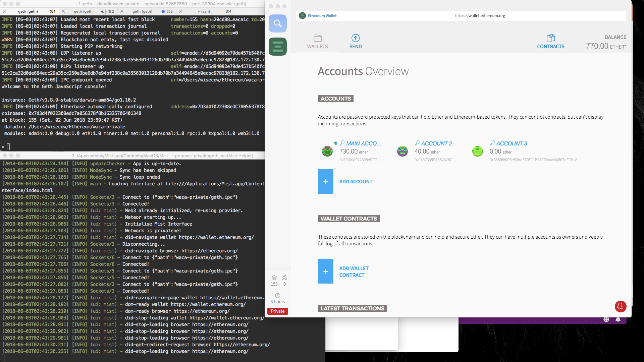This screenshot has width=644, height=362.
Task: Switch to the third geth terminal tab
Action: [143, 11]
